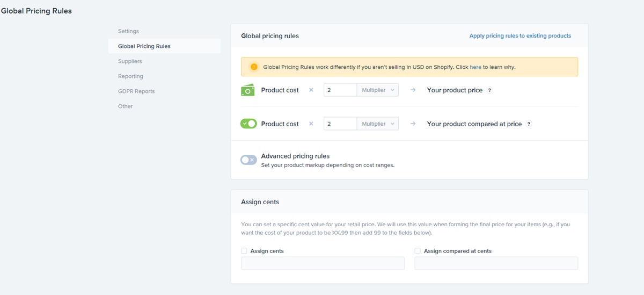Go to GDPR Reports in sidebar
Screen dimensions: 644x295
tap(136, 91)
